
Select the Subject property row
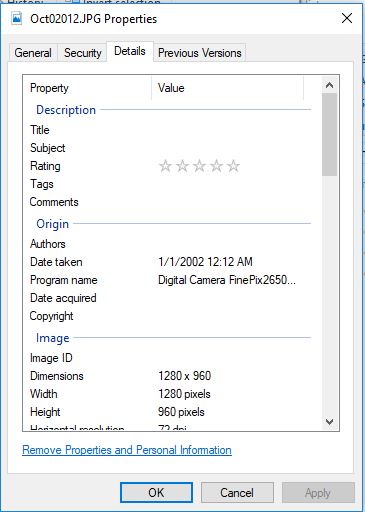click(167, 148)
